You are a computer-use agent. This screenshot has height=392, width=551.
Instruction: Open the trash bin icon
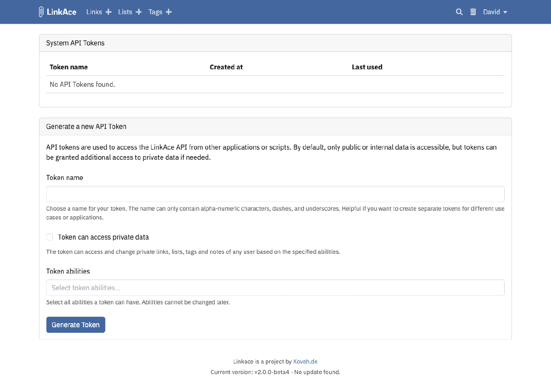coord(473,12)
